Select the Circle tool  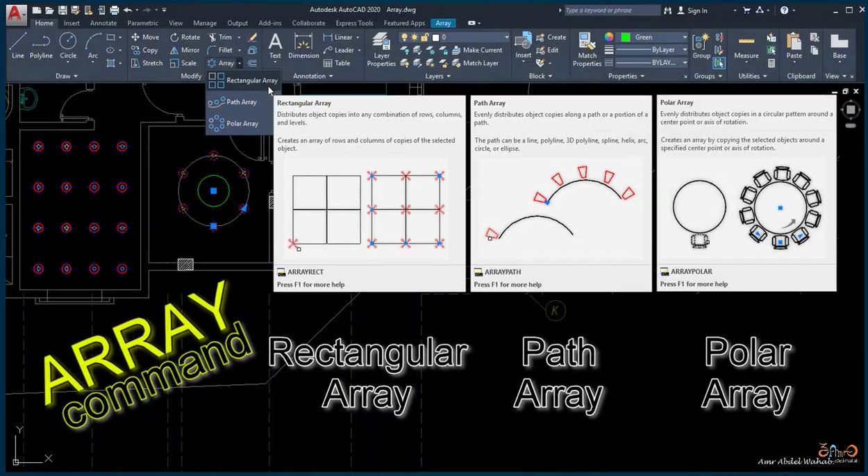click(68, 46)
